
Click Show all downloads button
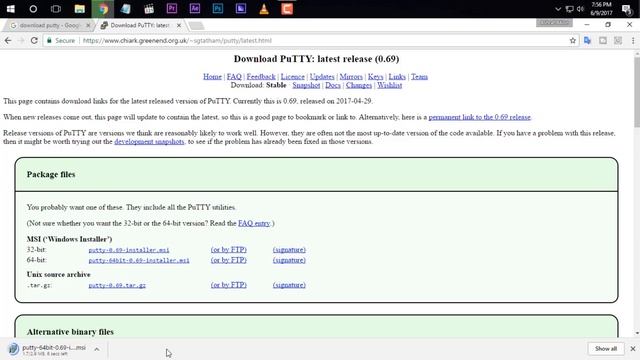tap(606, 349)
